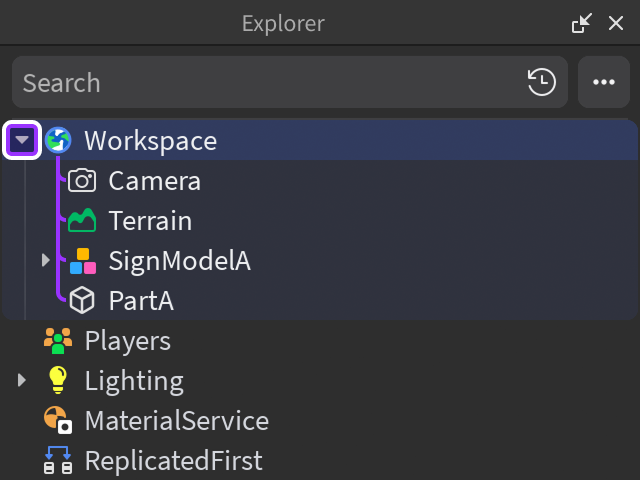The width and height of the screenshot is (640, 480).
Task: Select the Camera tree item label
Action: pyautogui.click(x=155, y=181)
